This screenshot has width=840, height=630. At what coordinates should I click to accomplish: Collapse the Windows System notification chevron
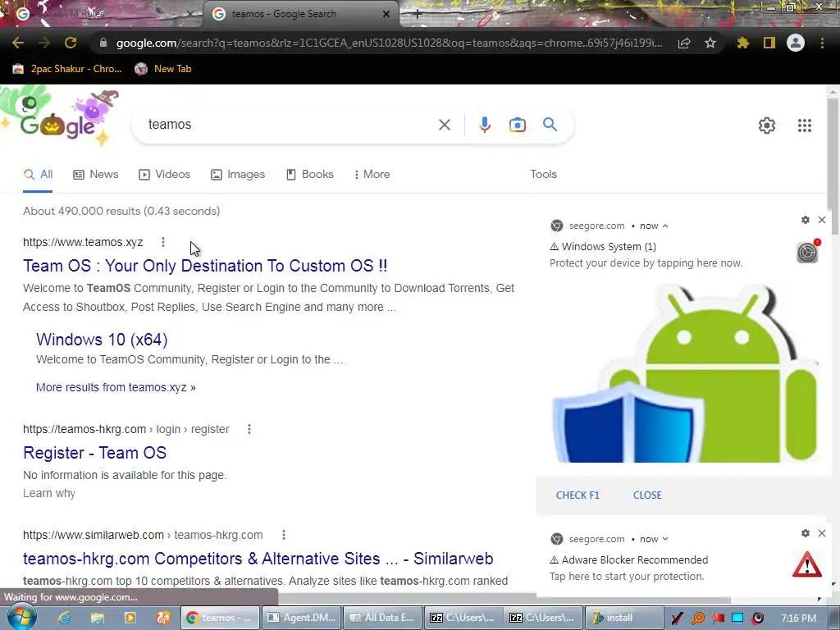coord(665,226)
